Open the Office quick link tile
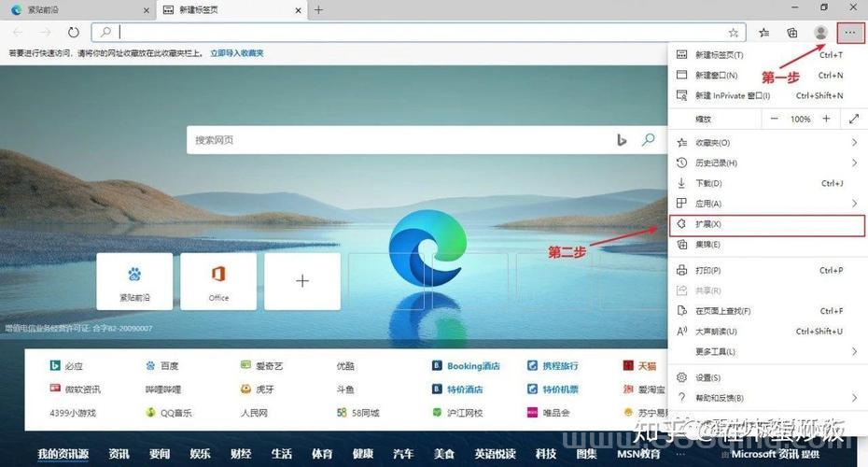 [218, 281]
